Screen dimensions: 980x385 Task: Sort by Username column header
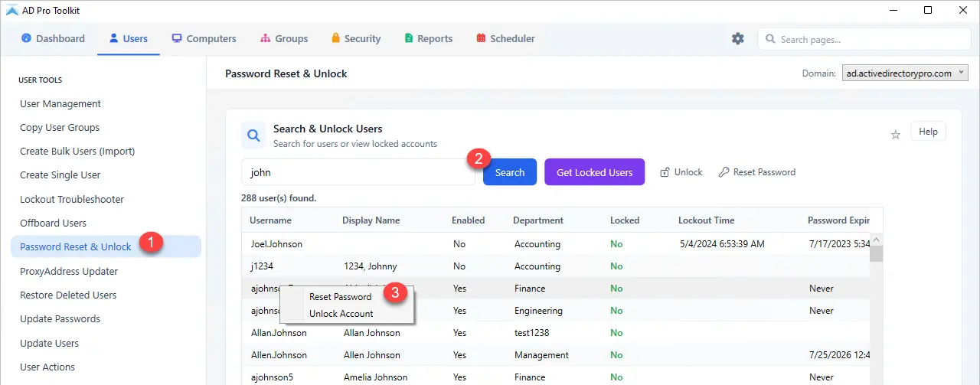pyautogui.click(x=271, y=220)
